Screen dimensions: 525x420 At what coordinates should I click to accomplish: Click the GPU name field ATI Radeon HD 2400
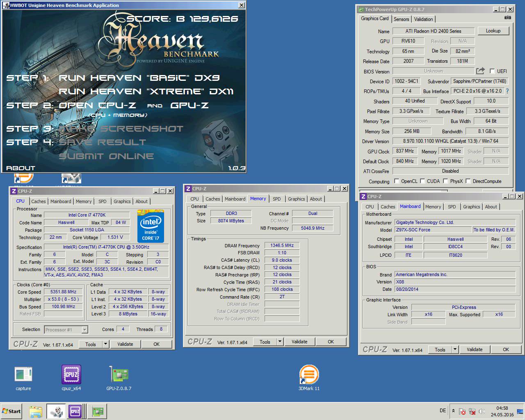433,31
